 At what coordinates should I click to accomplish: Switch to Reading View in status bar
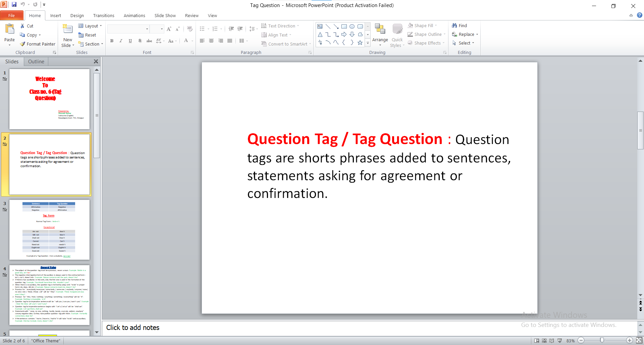tap(552, 341)
